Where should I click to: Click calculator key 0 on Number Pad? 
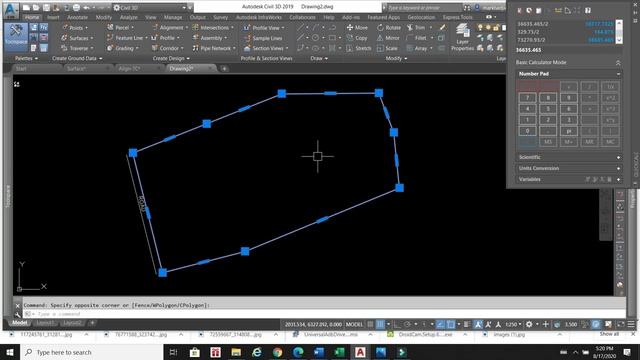coord(527,131)
